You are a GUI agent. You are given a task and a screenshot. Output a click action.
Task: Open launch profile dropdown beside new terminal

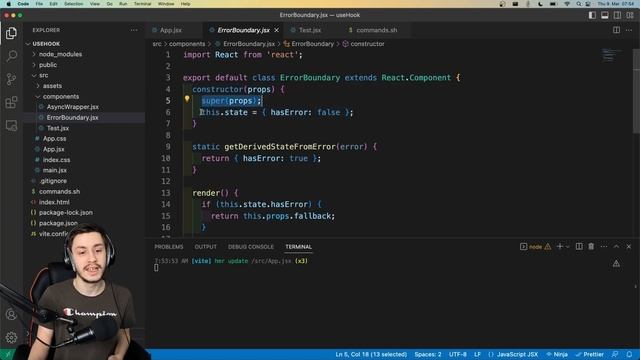pyautogui.click(x=567, y=247)
